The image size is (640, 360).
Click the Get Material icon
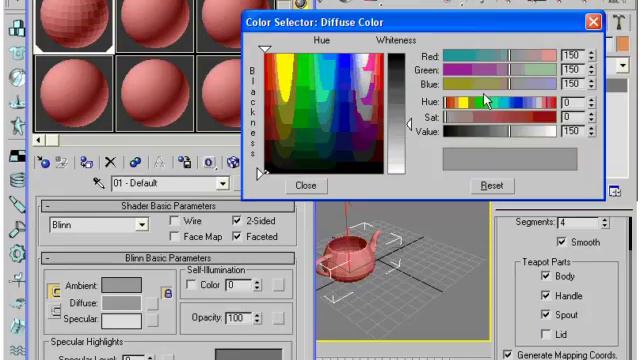pyautogui.click(x=43, y=162)
